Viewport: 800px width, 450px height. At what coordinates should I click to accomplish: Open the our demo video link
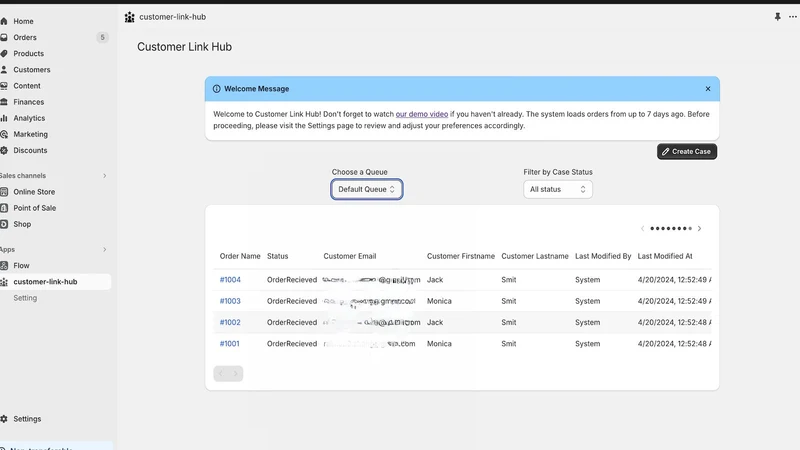(422, 114)
